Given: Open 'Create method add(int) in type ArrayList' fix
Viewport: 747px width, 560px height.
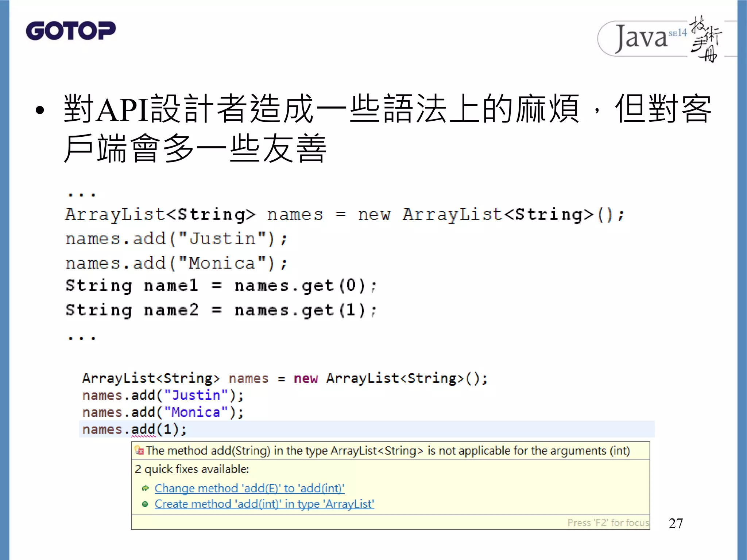Looking at the screenshot, I should (264, 504).
